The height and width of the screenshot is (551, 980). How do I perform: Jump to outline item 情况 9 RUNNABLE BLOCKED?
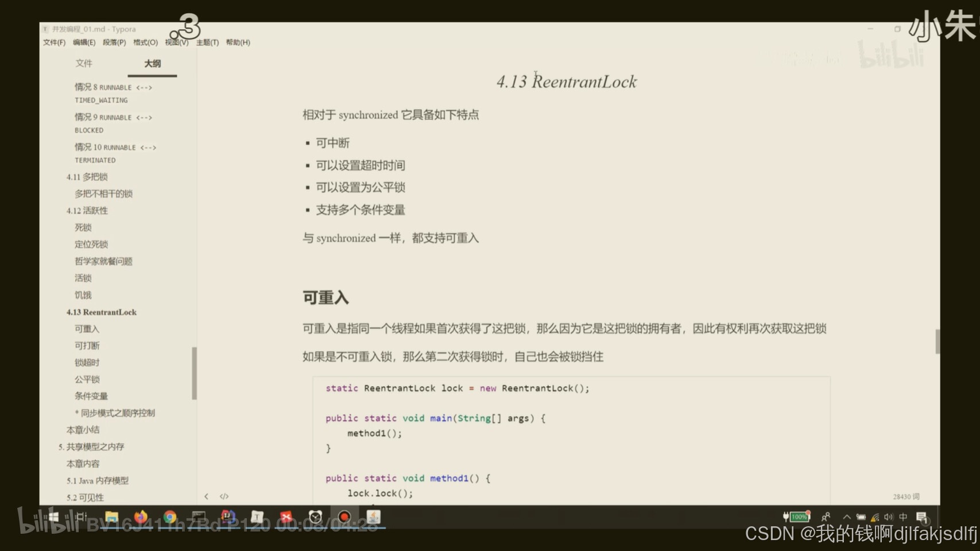(x=114, y=123)
